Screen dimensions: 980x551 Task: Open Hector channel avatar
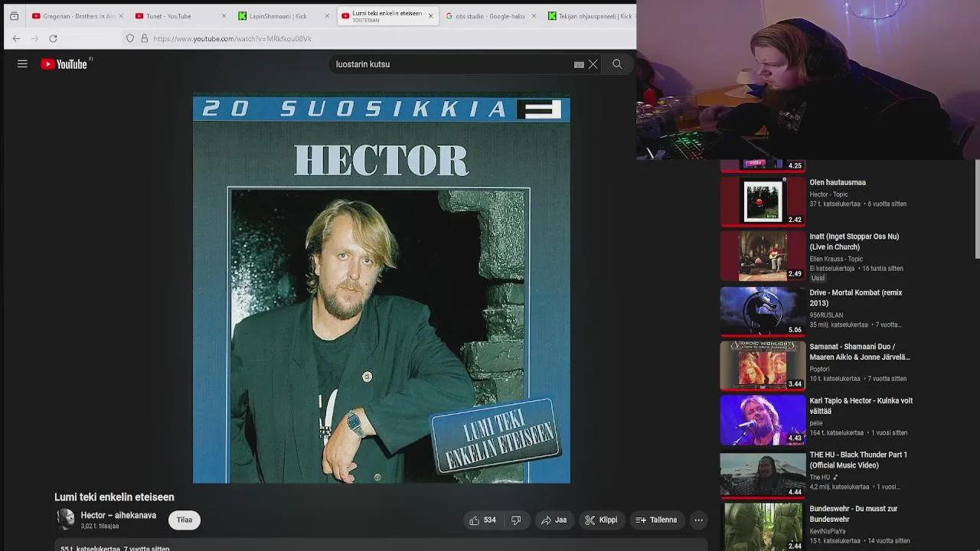(65, 520)
